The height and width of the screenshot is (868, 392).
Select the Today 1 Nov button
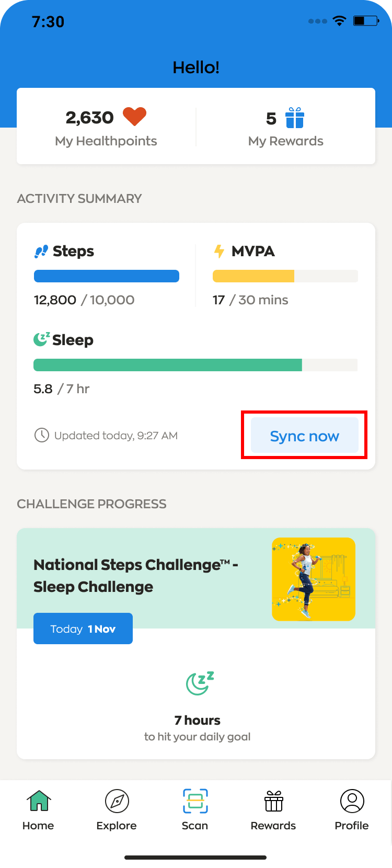click(83, 629)
